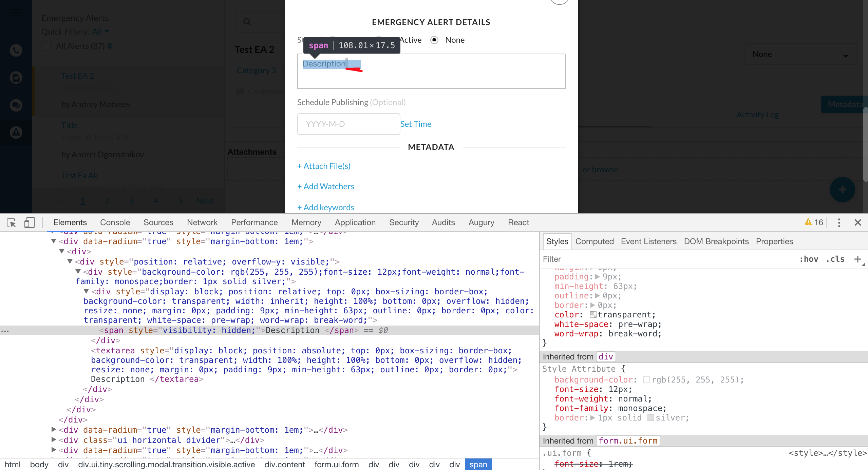This screenshot has height=470, width=868.
Task: Select the None status radio button
Action: (x=434, y=40)
